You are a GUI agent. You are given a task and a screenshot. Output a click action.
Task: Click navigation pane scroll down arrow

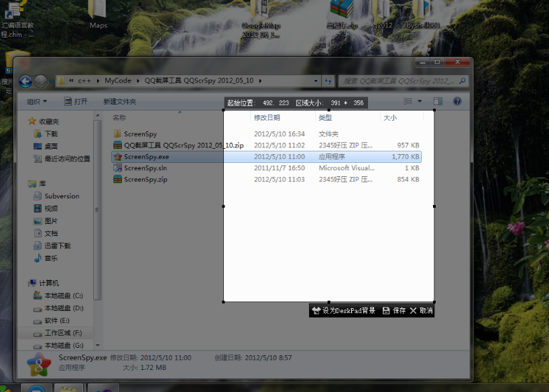(98, 345)
